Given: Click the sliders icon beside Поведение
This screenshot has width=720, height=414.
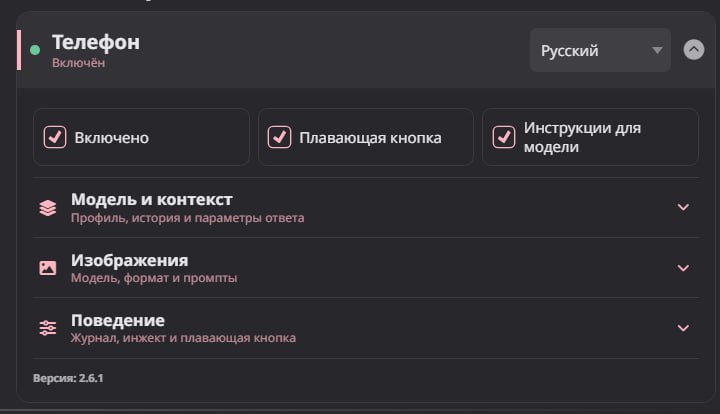Looking at the screenshot, I should click(48, 328).
